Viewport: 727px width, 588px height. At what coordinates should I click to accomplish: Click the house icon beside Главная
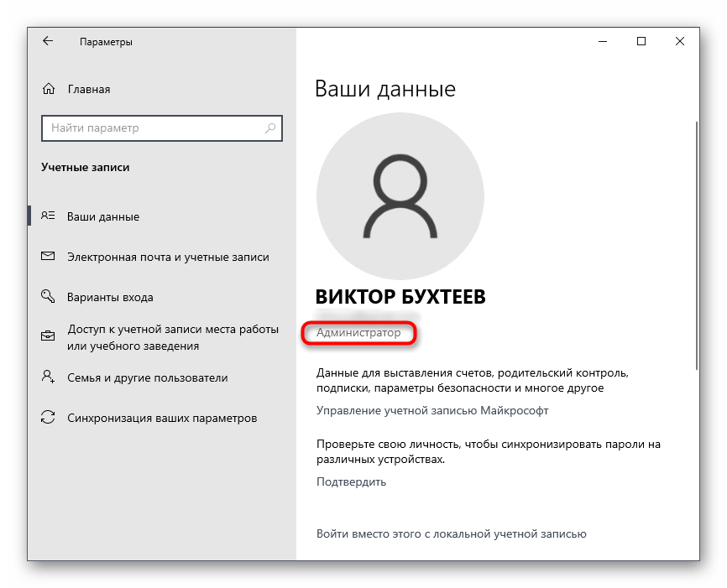[49, 89]
